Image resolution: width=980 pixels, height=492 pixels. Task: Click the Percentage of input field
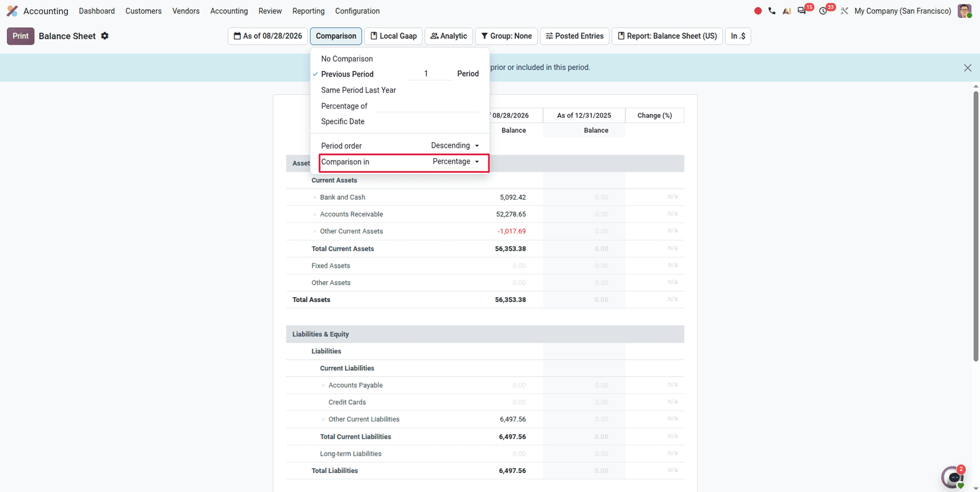[427, 106]
